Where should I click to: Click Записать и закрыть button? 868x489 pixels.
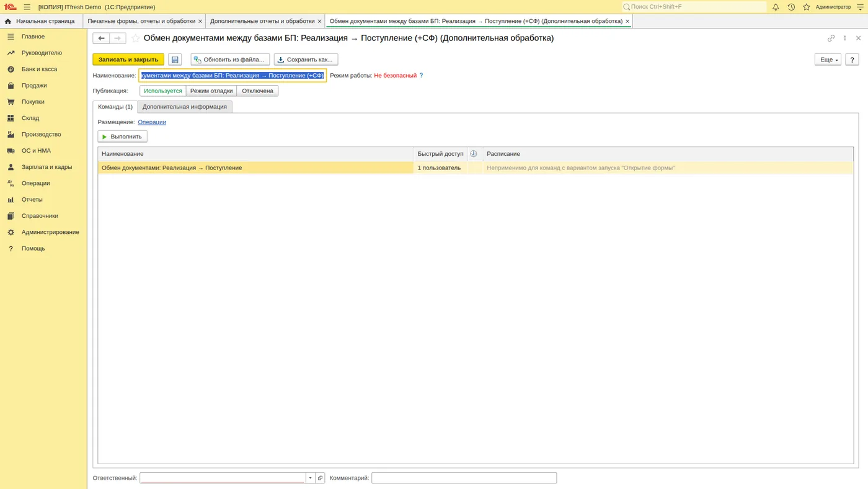128,60
